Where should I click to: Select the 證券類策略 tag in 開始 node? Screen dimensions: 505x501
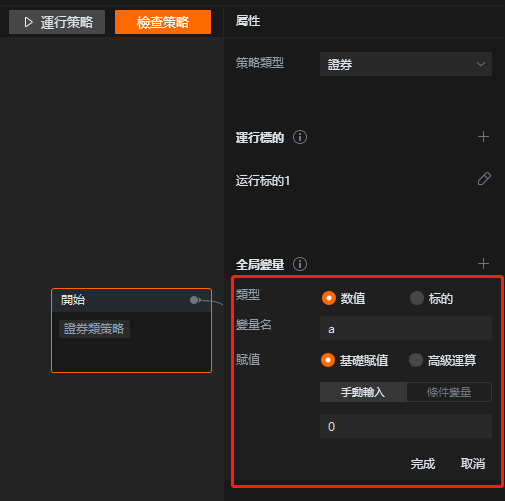(x=94, y=329)
